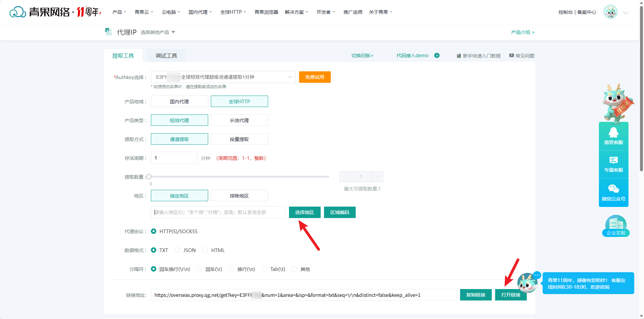Screen dimensions: 644x319
Task: Click the book icon for 新手快速入门教程
Action: pos(459,56)
